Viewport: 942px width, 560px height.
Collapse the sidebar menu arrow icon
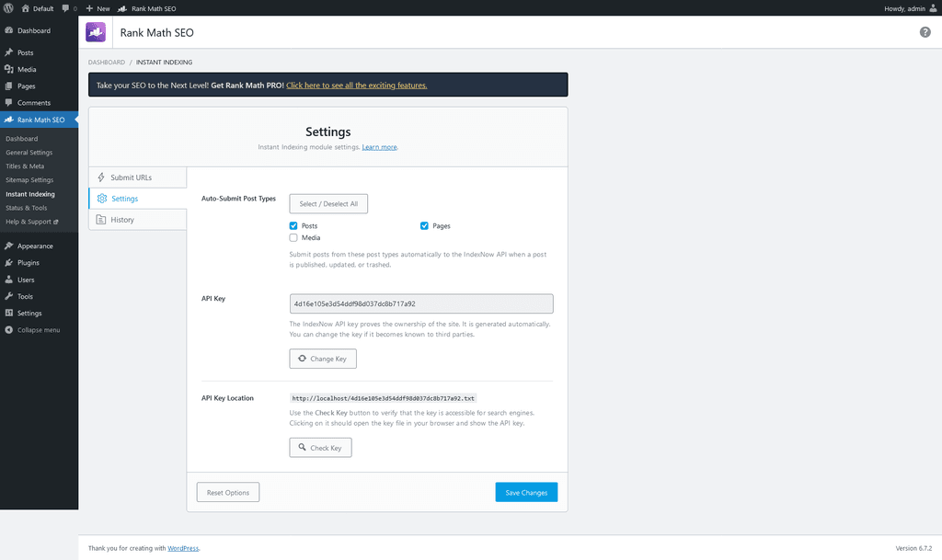click(9, 329)
